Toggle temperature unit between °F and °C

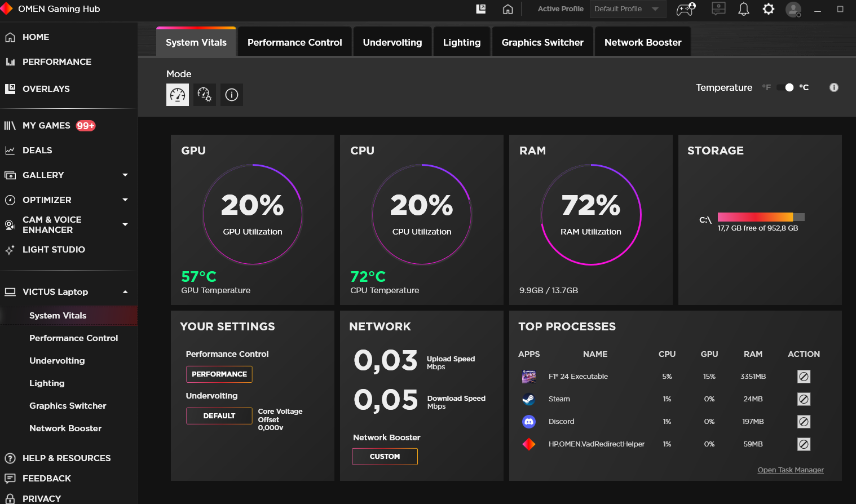pos(785,87)
